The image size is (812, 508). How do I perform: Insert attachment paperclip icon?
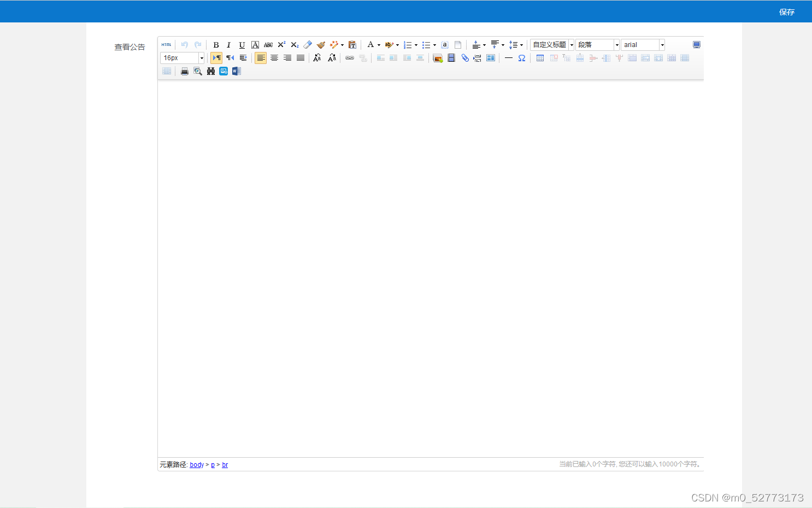click(x=464, y=58)
